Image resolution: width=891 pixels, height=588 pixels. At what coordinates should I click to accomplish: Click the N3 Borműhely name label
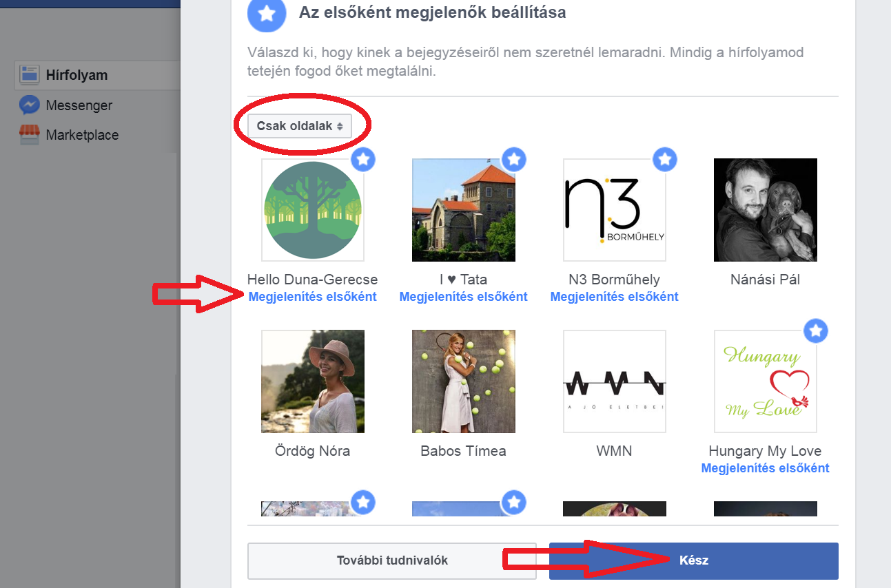click(615, 280)
